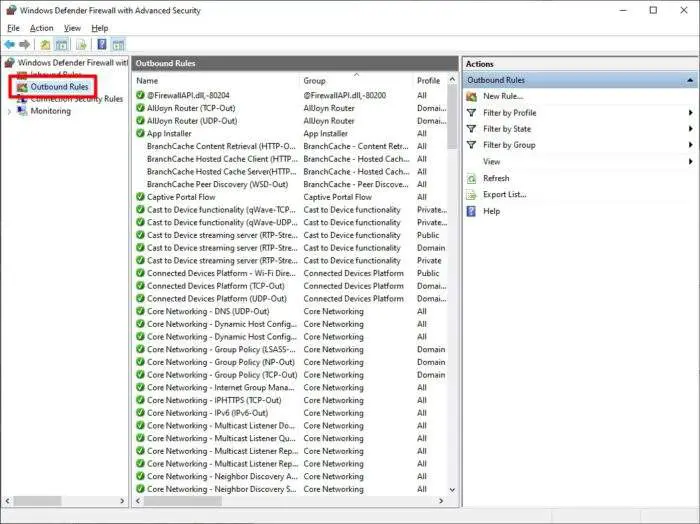
Task: Click the rules list vertical scrollbar down arrow
Action: pos(452,490)
